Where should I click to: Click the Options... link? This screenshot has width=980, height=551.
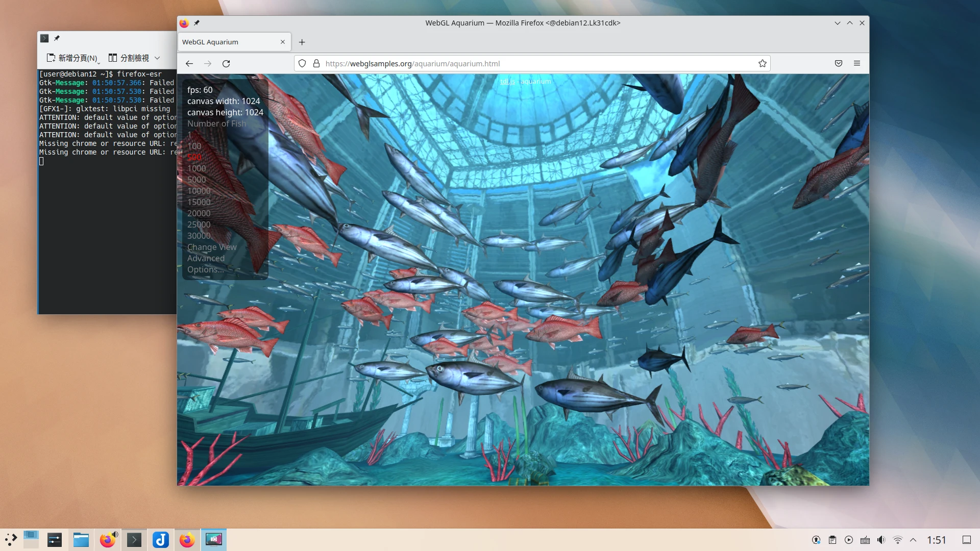(x=205, y=269)
